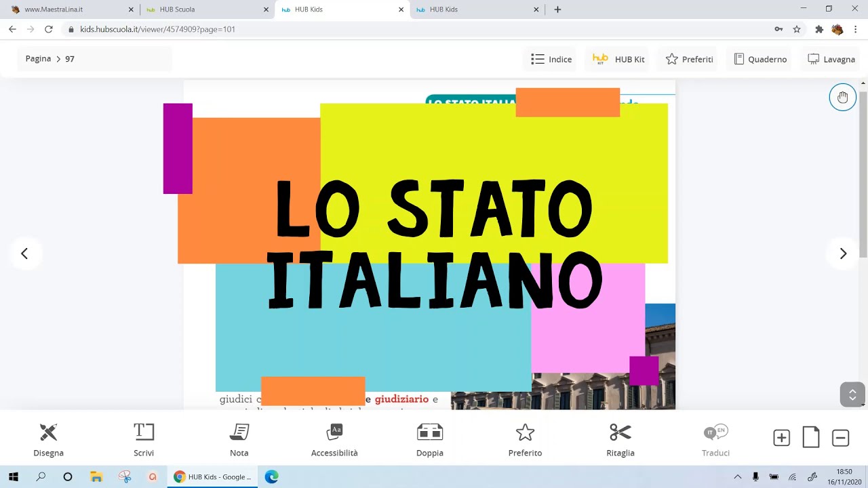868x488 pixels.
Task: Go to the previous page arrow
Action: coord(24,253)
